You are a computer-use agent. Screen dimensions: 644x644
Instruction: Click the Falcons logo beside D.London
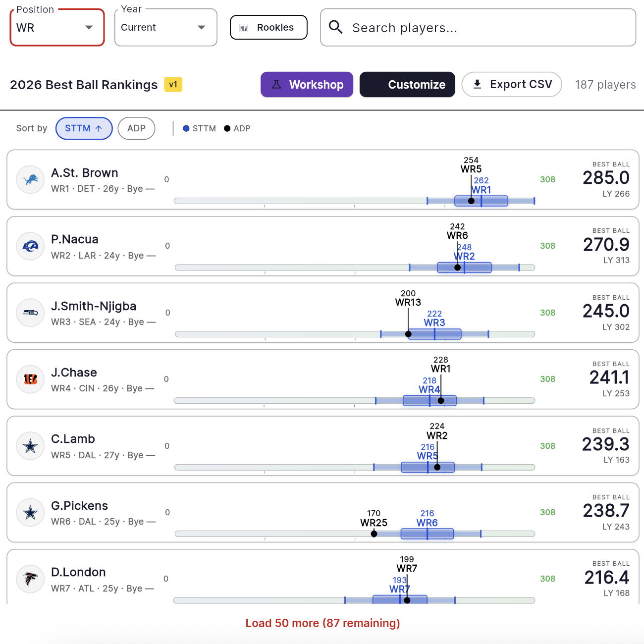point(31,579)
